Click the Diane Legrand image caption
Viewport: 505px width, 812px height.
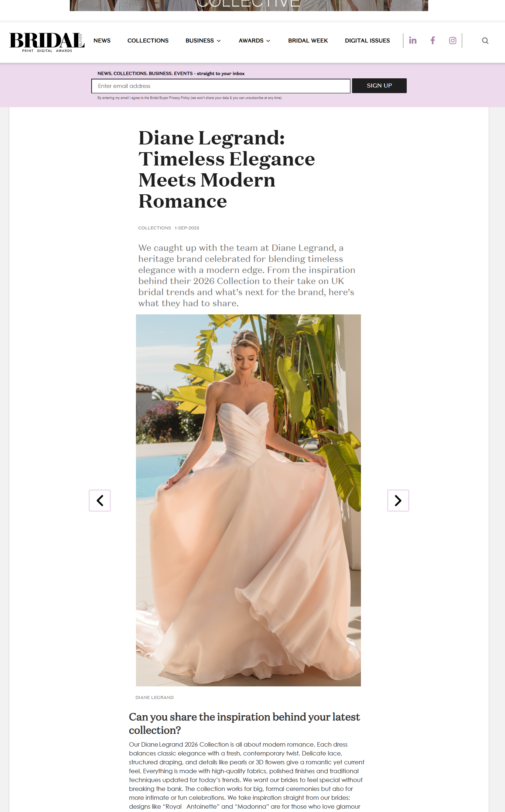tap(154, 697)
